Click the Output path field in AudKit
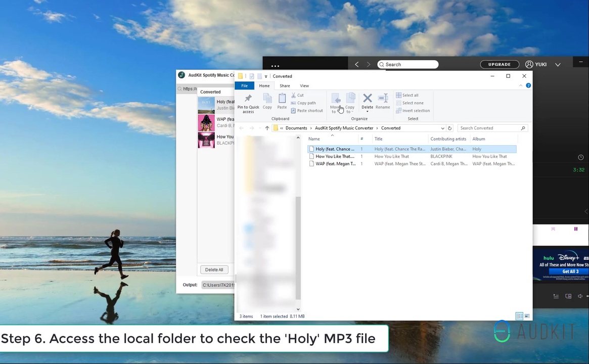 tap(218, 285)
